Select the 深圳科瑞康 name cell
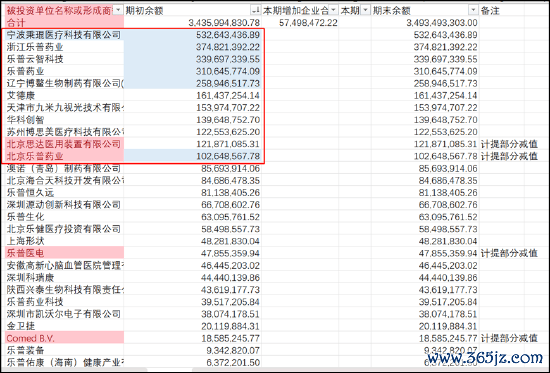Screen dimensions: 550x373 64,278
